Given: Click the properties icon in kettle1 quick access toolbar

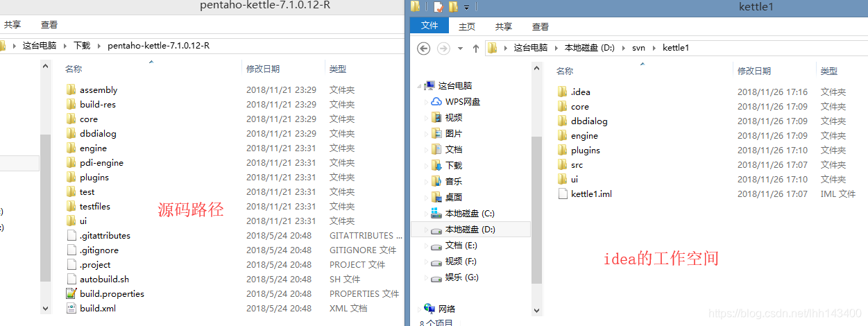Looking at the screenshot, I should tap(439, 7).
